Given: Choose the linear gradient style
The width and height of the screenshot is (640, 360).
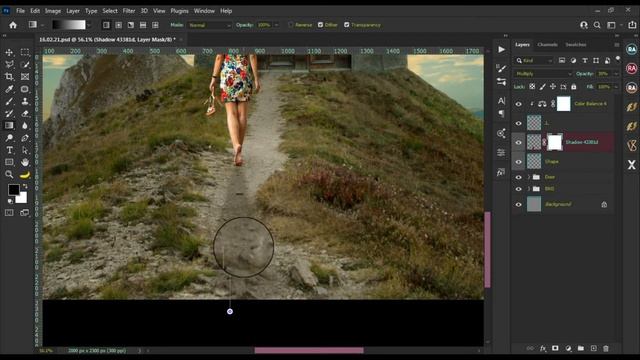Looking at the screenshot, I should (106, 25).
